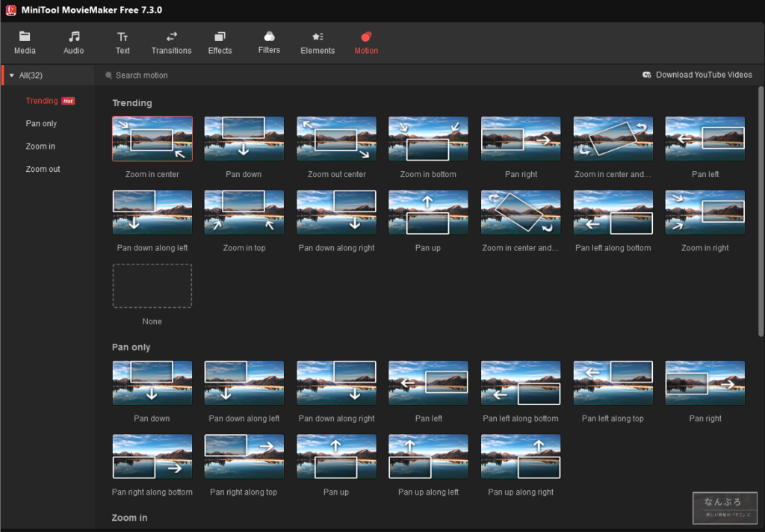
Task: Open the Media library tab
Action: point(25,43)
